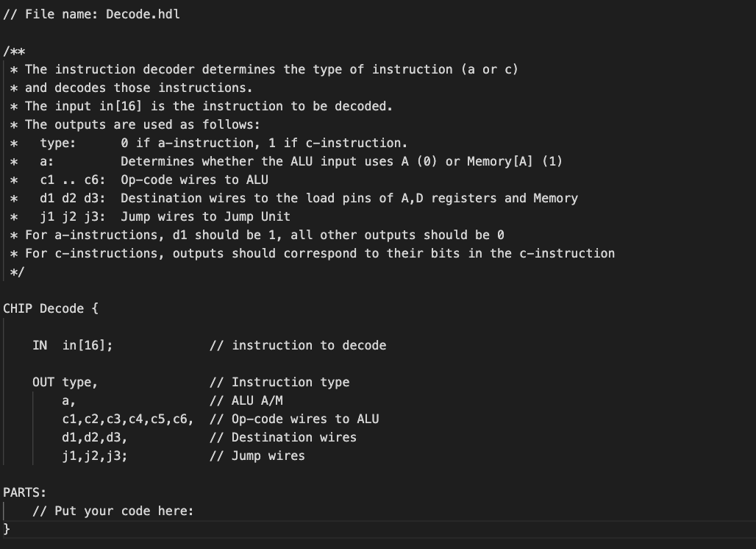Click the '// instruction to decode' comment

[298, 345]
